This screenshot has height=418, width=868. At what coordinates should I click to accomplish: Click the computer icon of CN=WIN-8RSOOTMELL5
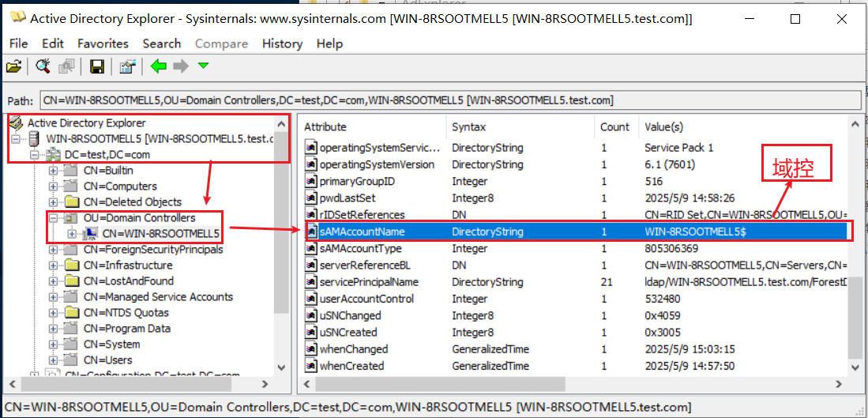(x=90, y=233)
